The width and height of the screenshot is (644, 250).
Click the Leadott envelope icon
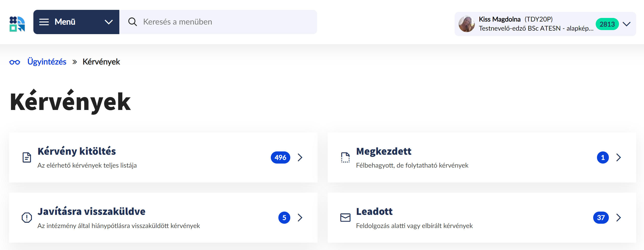[x=345, y=218]
